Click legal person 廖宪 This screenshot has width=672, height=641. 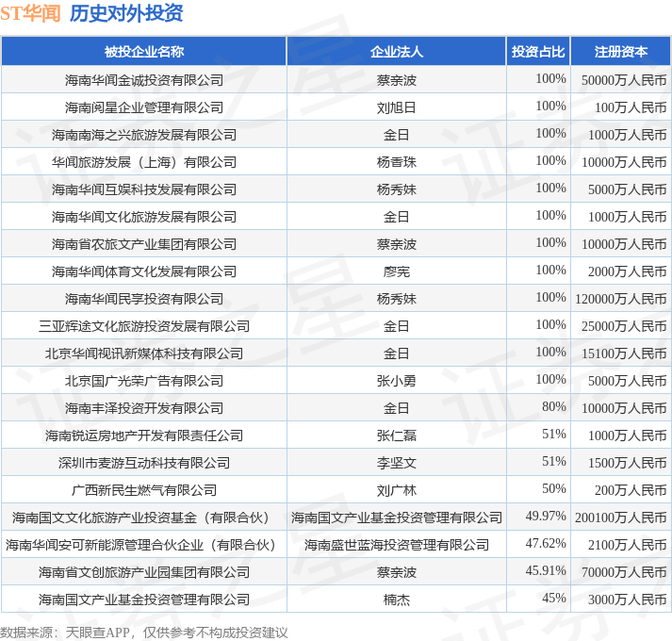coord(397,271)
